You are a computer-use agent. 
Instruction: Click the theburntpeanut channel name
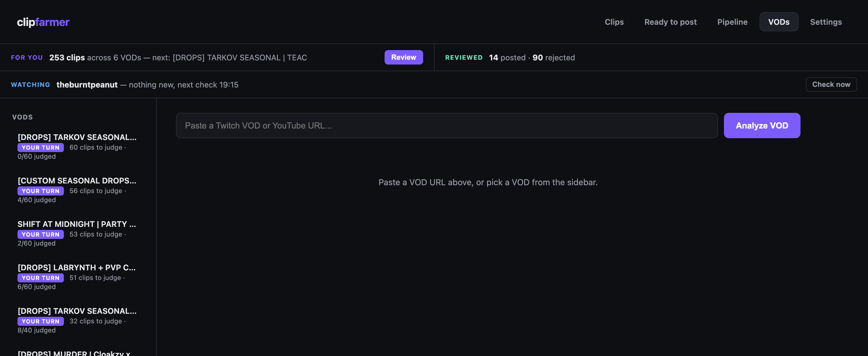(87, 85)
